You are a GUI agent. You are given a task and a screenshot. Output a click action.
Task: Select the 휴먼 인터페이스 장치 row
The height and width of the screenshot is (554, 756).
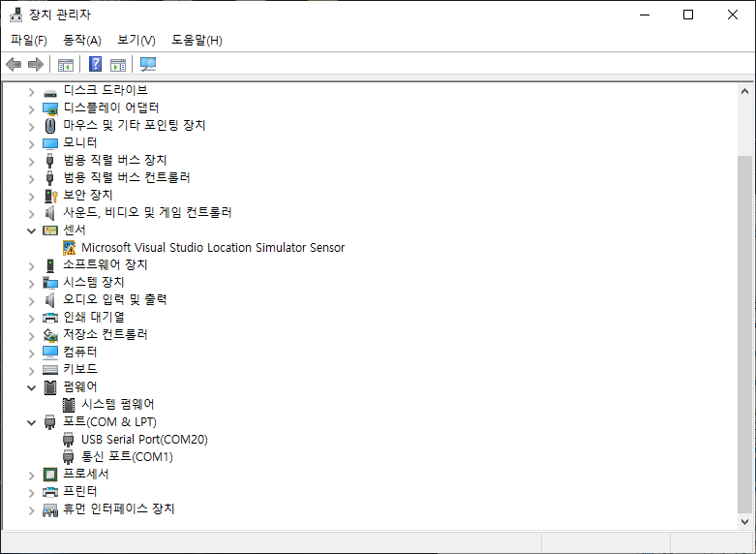click(x=119, y=508)
